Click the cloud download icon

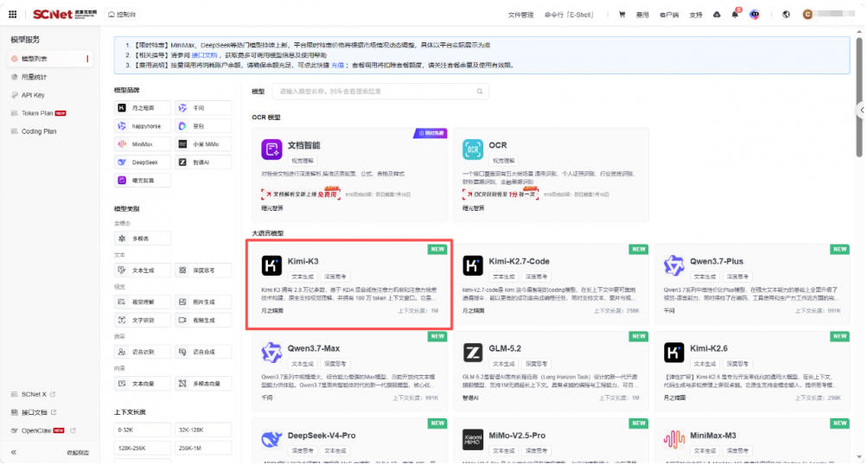tap(717, 15)
